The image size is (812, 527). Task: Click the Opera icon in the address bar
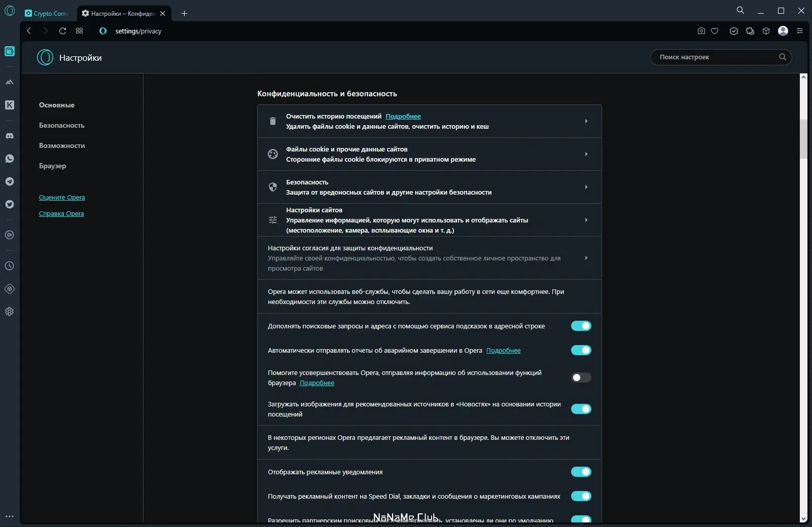(x=103, y=31)
